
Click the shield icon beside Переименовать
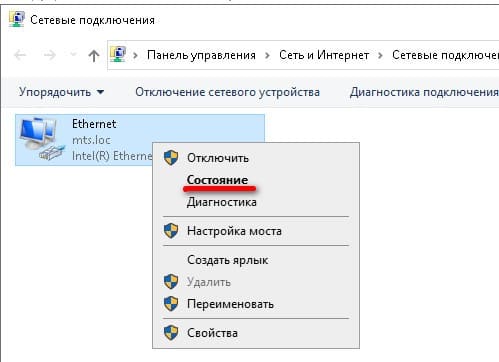[171, 304]
